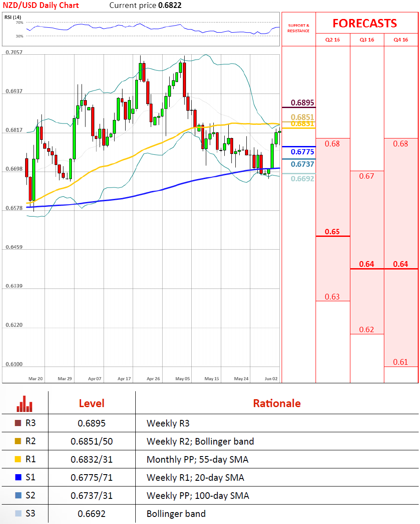This screenshot has height=524, width=420.
Task: Select the Q4 16 forecast column header
Action: click(x=401, y=40)
